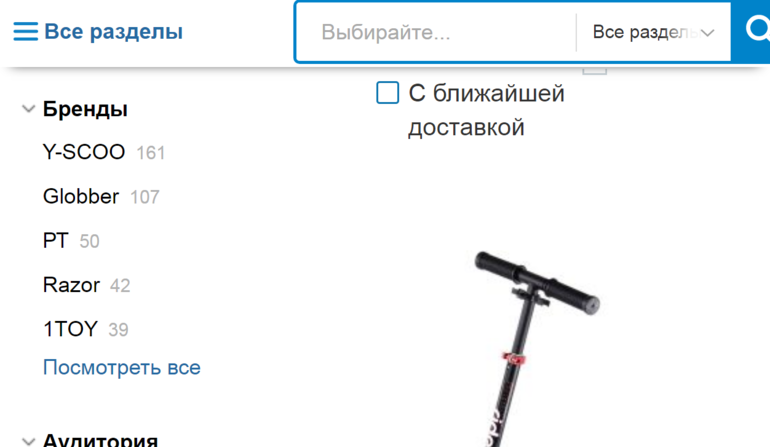Image resolution: width=770 pixels, height=447 pixels.
Task: Enable С ближайшей доставкой checkbox
Action: [387, 93]
